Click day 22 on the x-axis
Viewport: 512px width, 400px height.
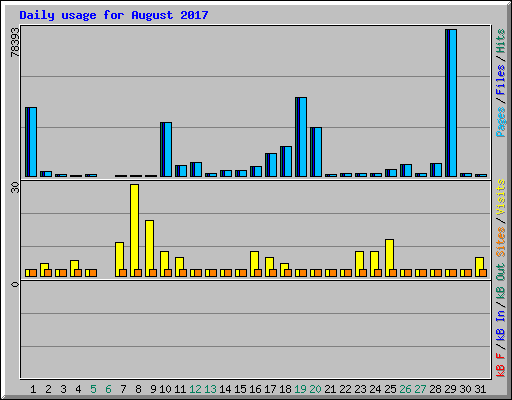point(345,389)
